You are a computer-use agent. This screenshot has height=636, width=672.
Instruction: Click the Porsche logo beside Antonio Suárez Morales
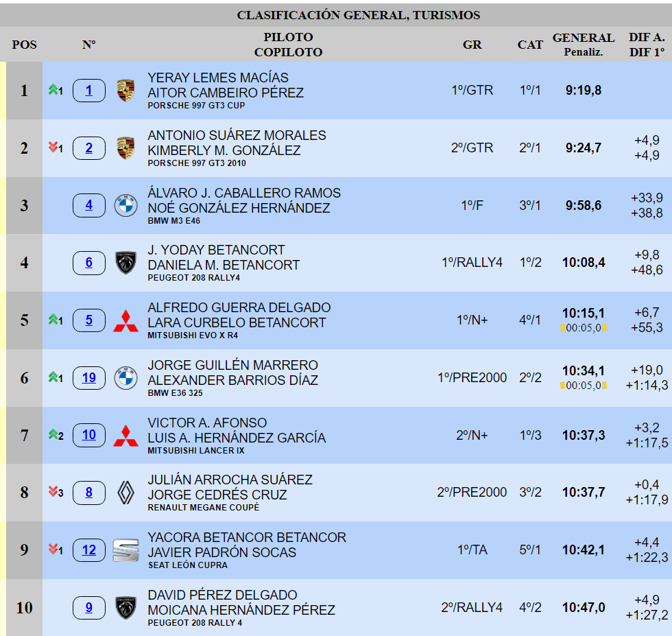click(125, 148)
